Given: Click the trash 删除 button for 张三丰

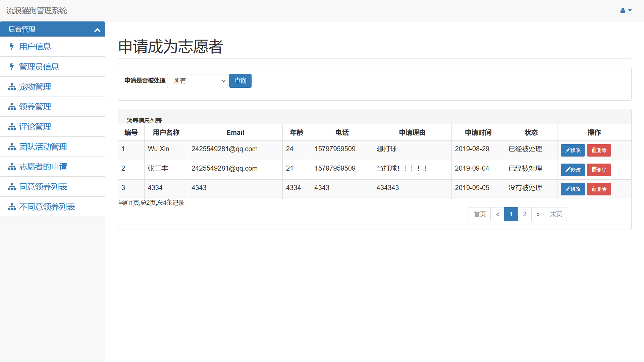Looking at the screenshot, I should click(x=599, y=170).
